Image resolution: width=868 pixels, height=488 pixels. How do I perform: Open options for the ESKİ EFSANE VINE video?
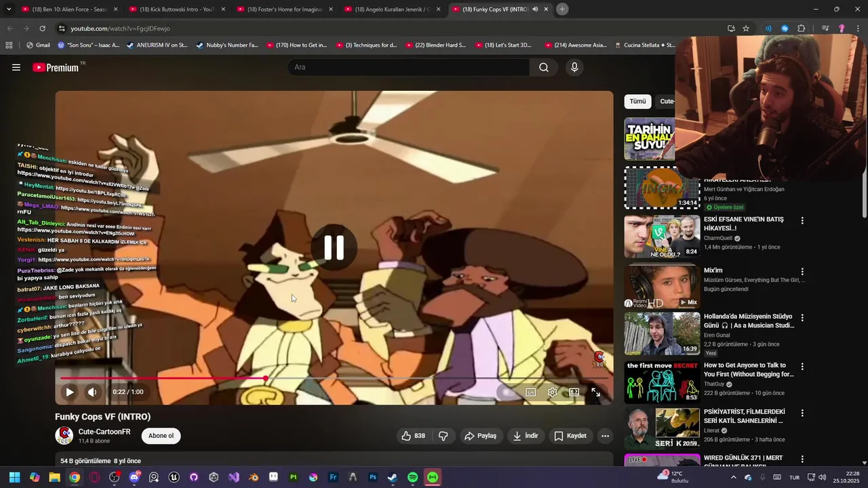[x=802, y=221]
